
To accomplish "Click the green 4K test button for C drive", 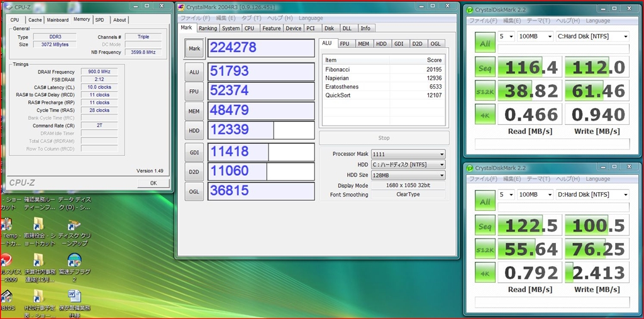I will click(484, 114).
